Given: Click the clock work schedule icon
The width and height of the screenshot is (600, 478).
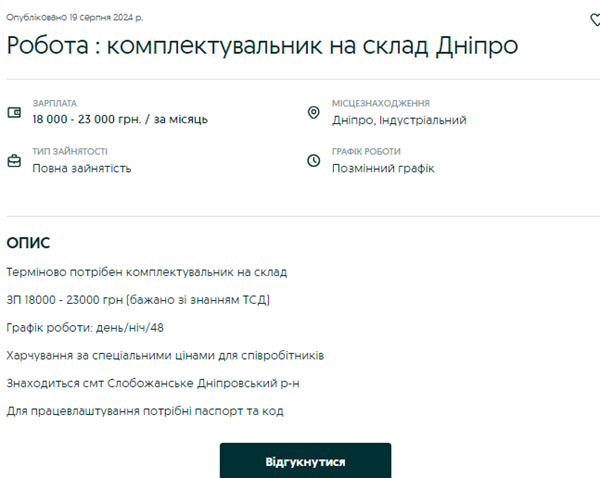Looking at the screenshot, I should 314,160.
